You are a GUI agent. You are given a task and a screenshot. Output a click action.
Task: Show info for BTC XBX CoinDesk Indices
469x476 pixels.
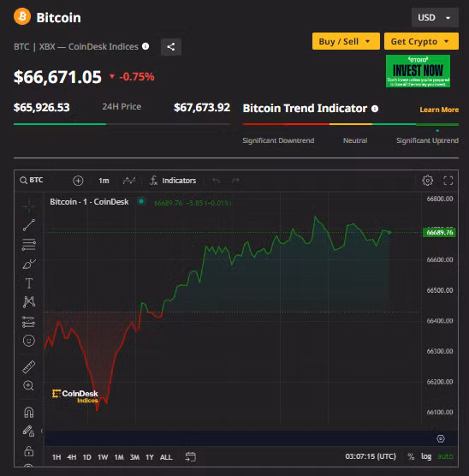point(145,46)
